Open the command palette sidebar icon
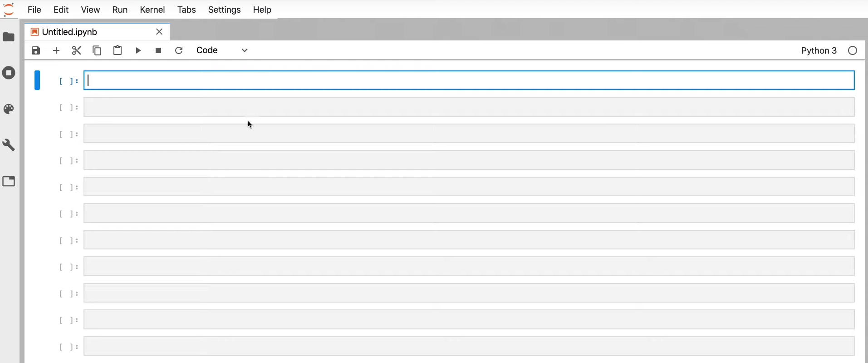 point(9,109)
